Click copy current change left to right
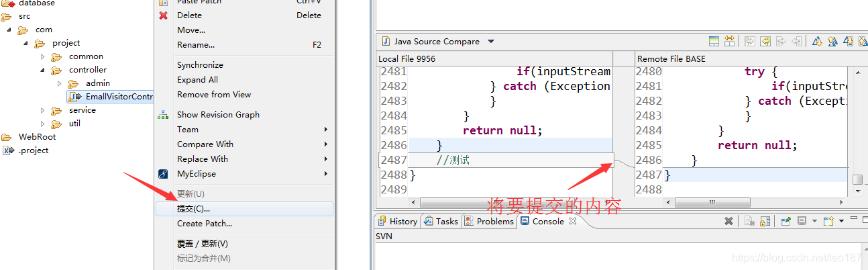This screenshot has height=270, width=868. tap(781, 42)
